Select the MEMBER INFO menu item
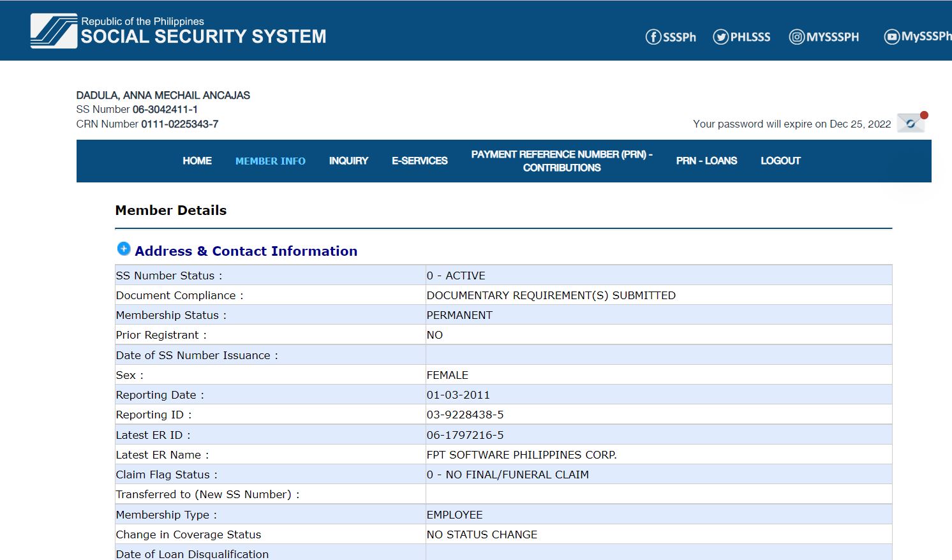The width and height of the screenshot is (952, 560). point(271,161)
